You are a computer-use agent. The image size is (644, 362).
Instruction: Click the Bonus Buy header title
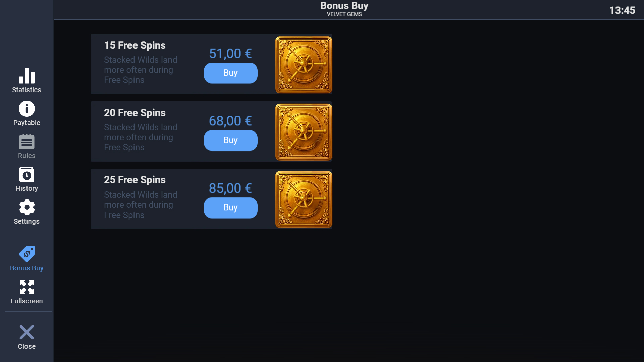344,6
